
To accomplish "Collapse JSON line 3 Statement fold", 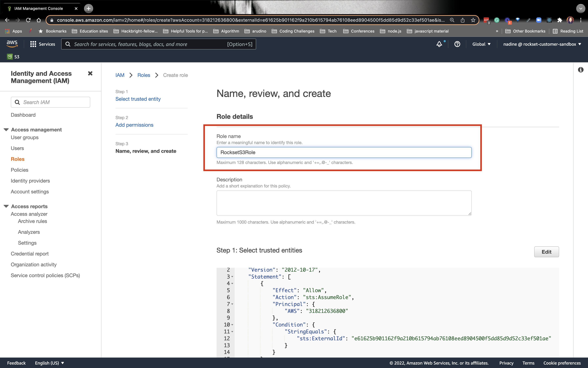I will click(x=232, y=277).
